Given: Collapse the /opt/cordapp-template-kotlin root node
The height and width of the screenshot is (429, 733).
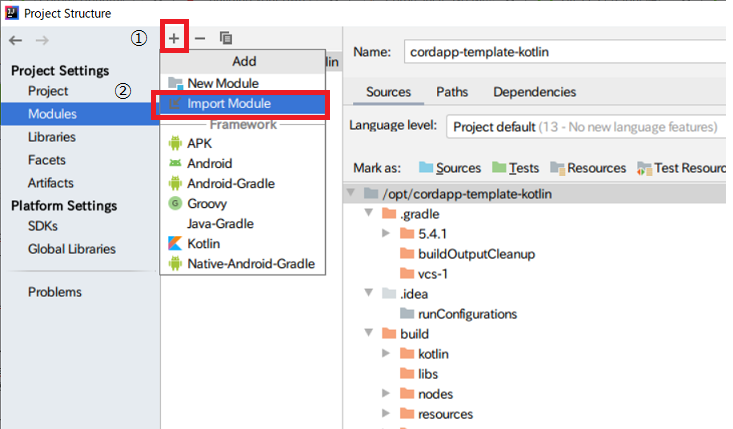Looking at the screenshot, I should click(351, 193).
